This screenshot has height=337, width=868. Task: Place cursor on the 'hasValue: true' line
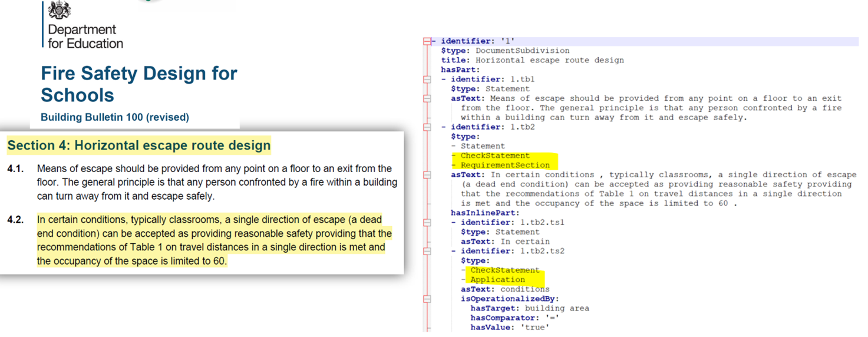(509, 327)
